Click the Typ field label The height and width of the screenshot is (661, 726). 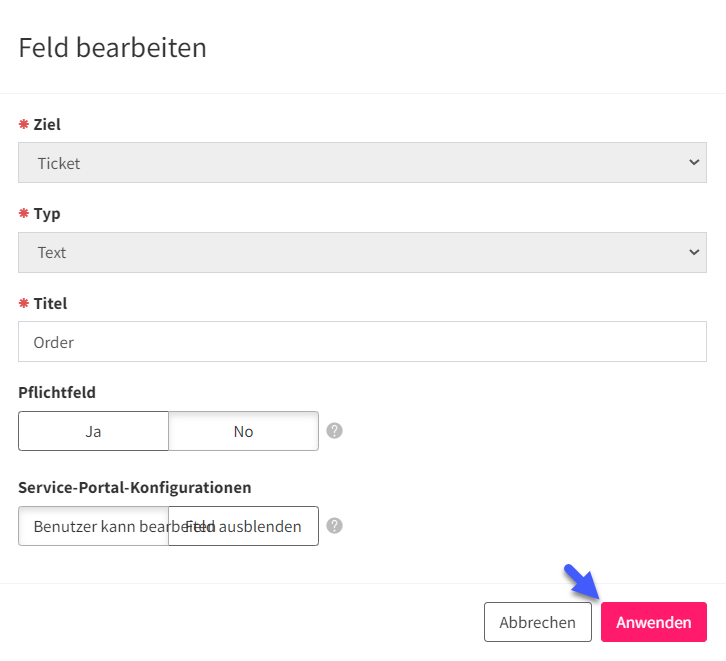point(47,214)
